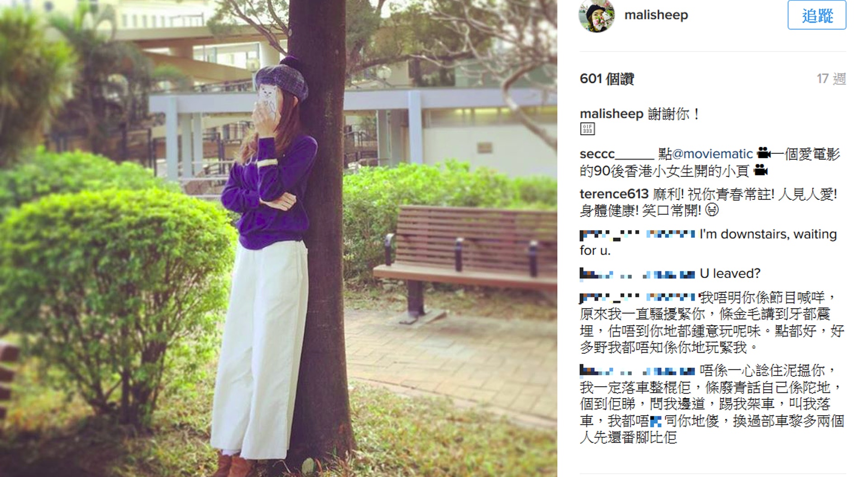
Task: Open blurred username beside "U leaved?"
Action: 637,274
